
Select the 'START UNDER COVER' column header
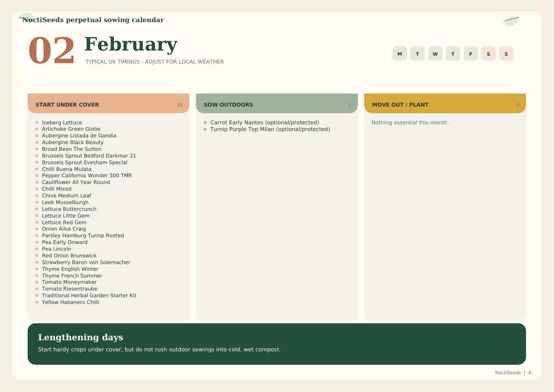coord(109,103)
